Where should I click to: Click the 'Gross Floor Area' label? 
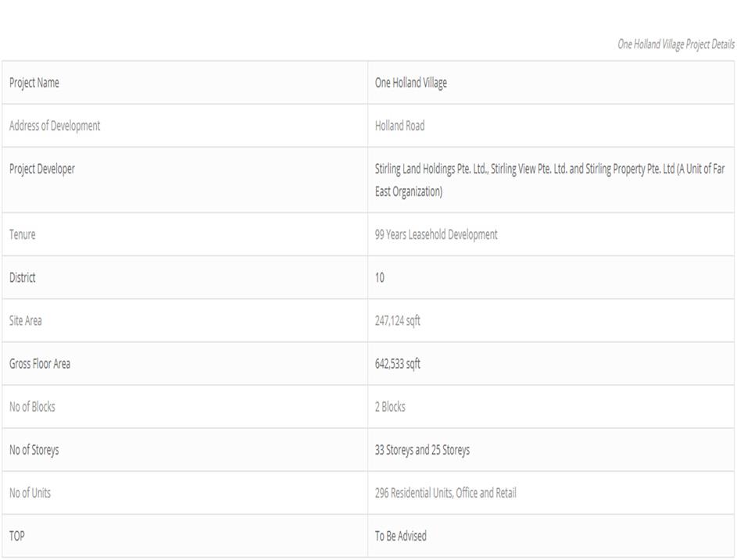tap(40, 363)
